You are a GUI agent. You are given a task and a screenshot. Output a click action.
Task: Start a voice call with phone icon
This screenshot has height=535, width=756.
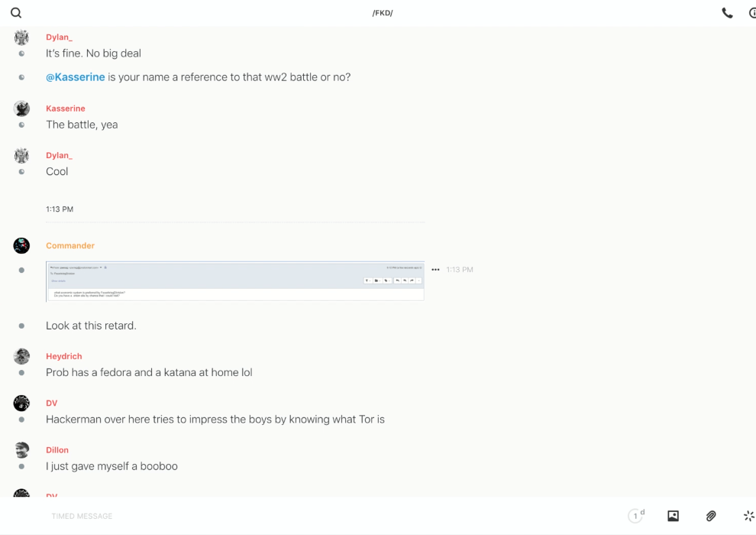pos(727,13)
